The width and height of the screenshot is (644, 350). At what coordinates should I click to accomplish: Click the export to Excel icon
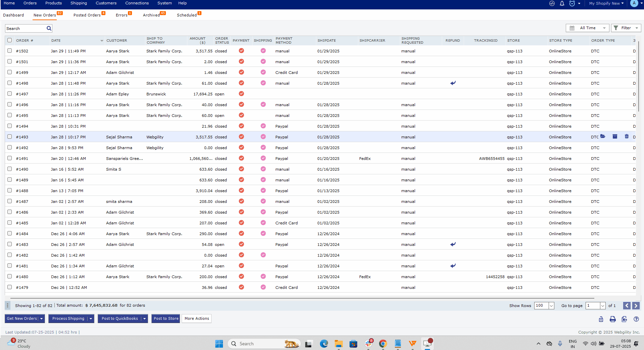click(x=624, y=319)
